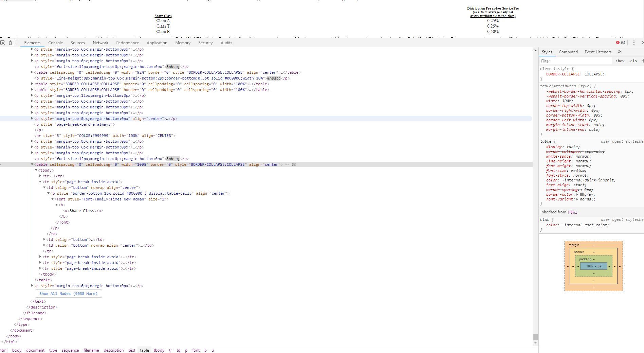Collapse the td valign bottom nowrap node containing Share Class
This screenshot has height=353, width=644.
tap(44, 188)
